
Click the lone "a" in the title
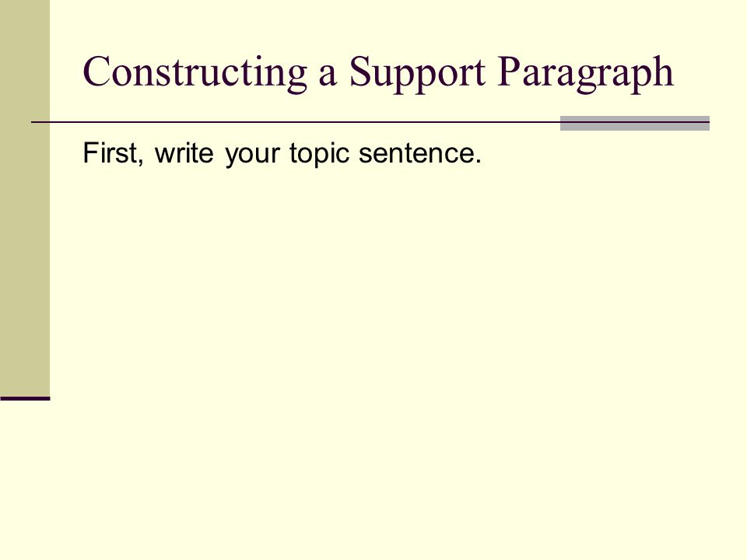coord(328,76)
